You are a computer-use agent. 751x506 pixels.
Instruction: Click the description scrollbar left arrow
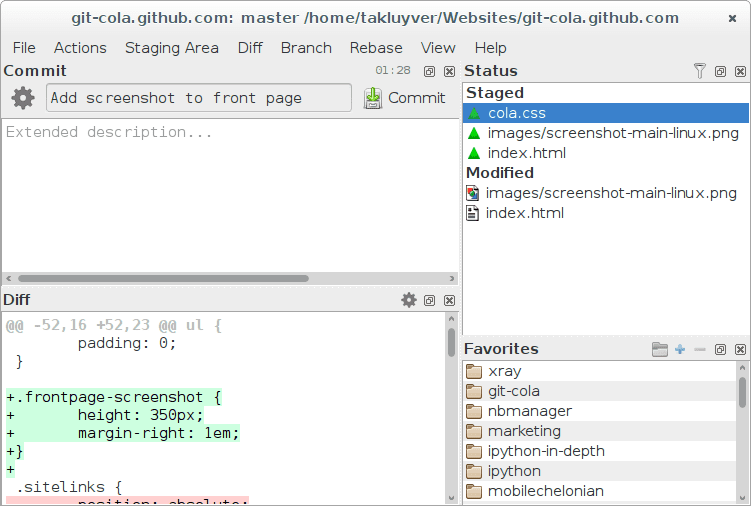point(9,278)
